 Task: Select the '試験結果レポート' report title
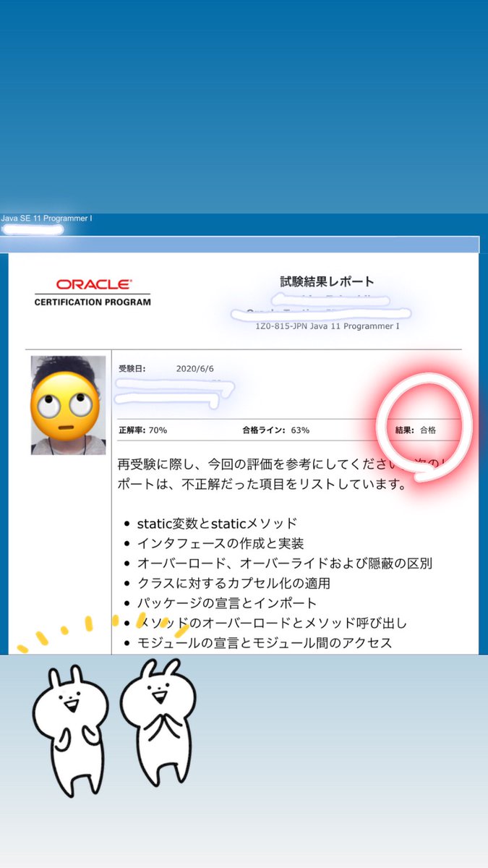pyautogui.click(x=328, y=281)
